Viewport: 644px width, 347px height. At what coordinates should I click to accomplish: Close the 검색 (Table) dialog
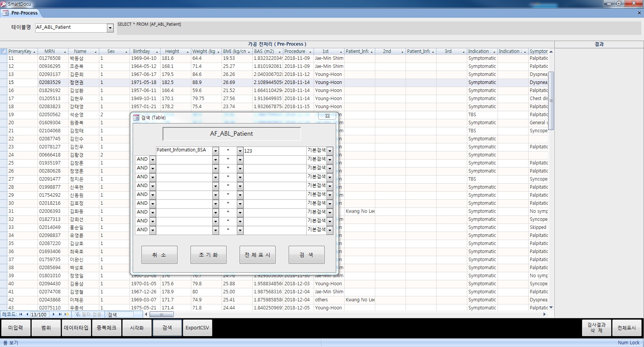tap(328, 116)
